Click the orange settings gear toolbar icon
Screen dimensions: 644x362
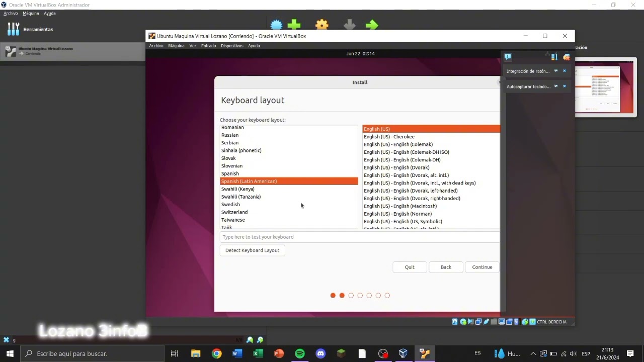[x=322, y=25]
